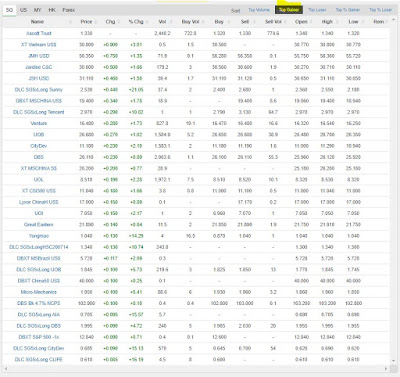Select the Forex tab
This screenshot has height=377, width=400.
[69, 10]
